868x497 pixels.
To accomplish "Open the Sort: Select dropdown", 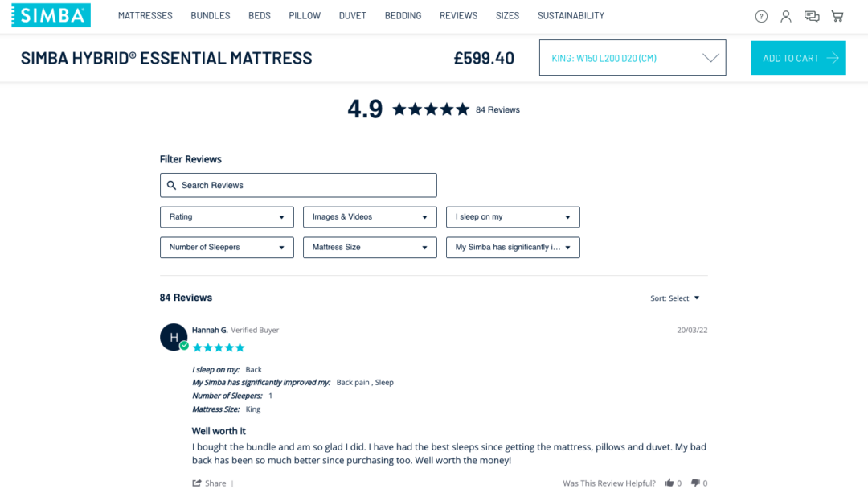I will (x=675, y=298).
